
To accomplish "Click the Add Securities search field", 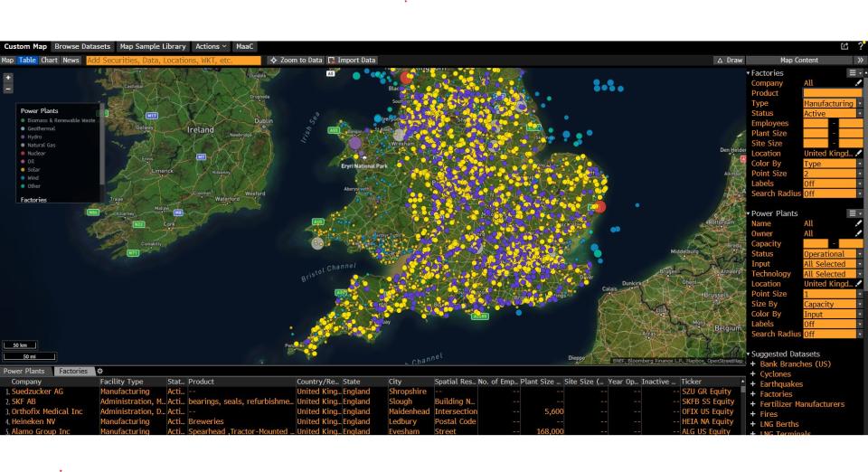I will pos(174,61).
